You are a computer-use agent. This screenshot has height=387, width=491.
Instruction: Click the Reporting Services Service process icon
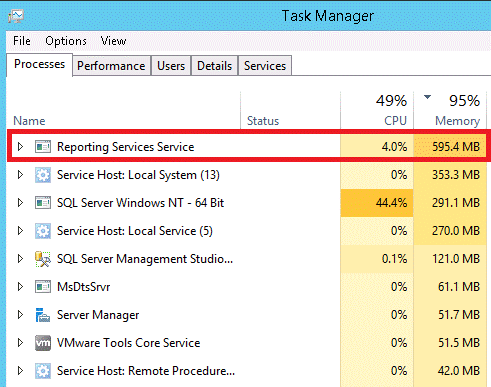[x=43, y=147]
